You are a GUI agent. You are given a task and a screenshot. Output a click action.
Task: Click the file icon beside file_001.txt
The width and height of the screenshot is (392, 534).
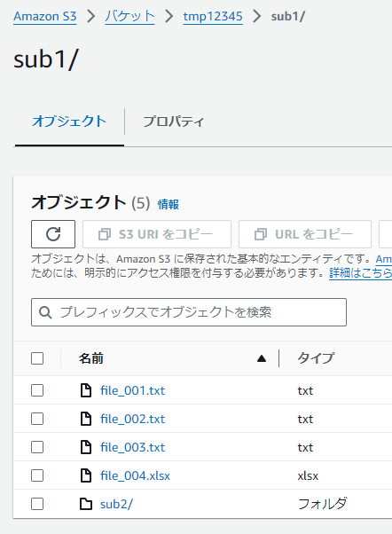tap(86, 390)
